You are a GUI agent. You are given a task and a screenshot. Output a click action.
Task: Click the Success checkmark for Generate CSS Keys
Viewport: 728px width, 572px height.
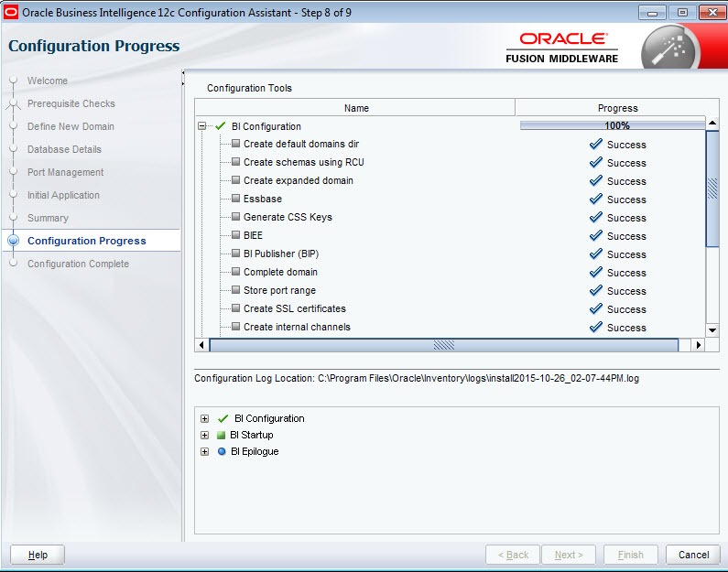click(596, 218)
